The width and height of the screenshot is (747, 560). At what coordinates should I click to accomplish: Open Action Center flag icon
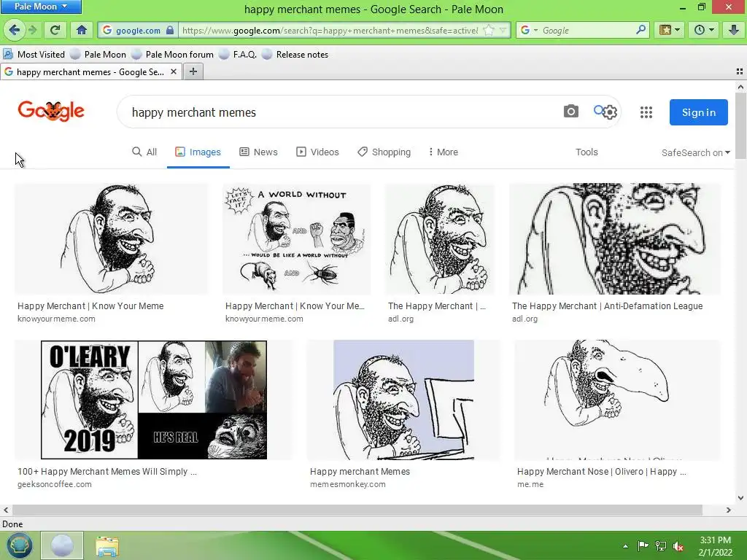click(x=643, y=546)
